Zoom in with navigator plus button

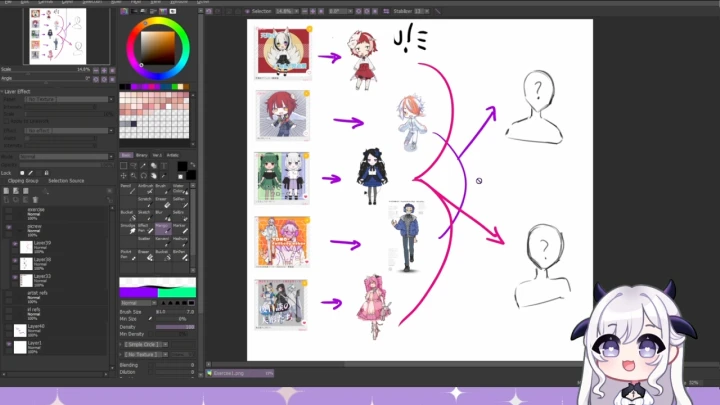104,70
